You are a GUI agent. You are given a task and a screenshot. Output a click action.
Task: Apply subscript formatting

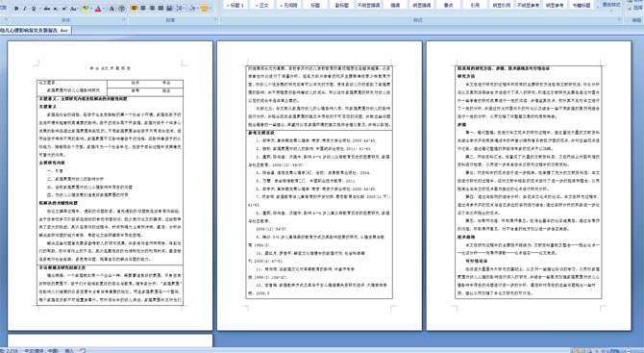point(56,9)
